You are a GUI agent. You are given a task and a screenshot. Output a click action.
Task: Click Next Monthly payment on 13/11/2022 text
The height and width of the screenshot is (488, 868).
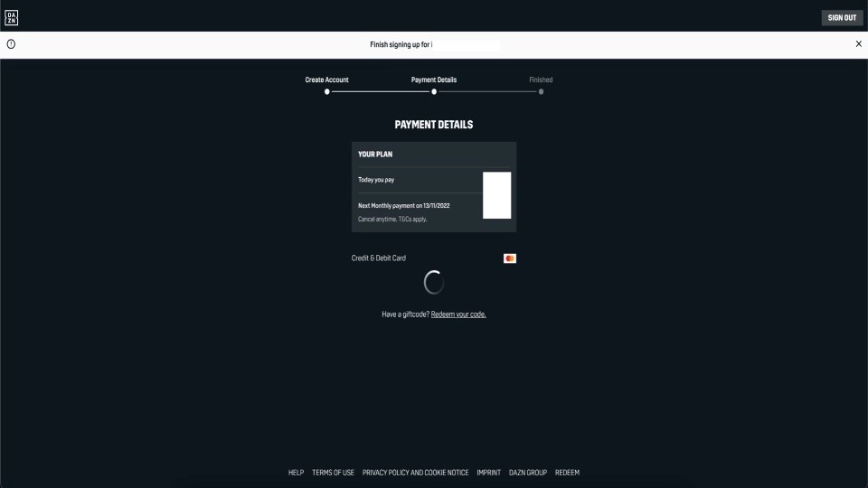[x=403, y=206]
